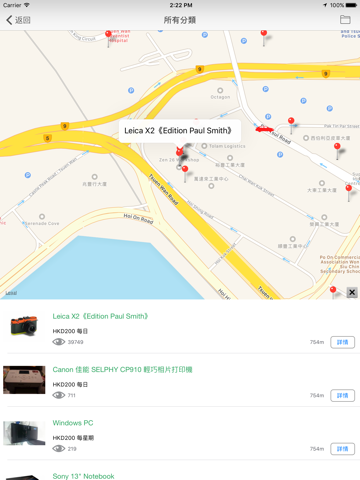
Task: Tap the red car marker on Sha Tsui Road
Action: click(265, 129)
